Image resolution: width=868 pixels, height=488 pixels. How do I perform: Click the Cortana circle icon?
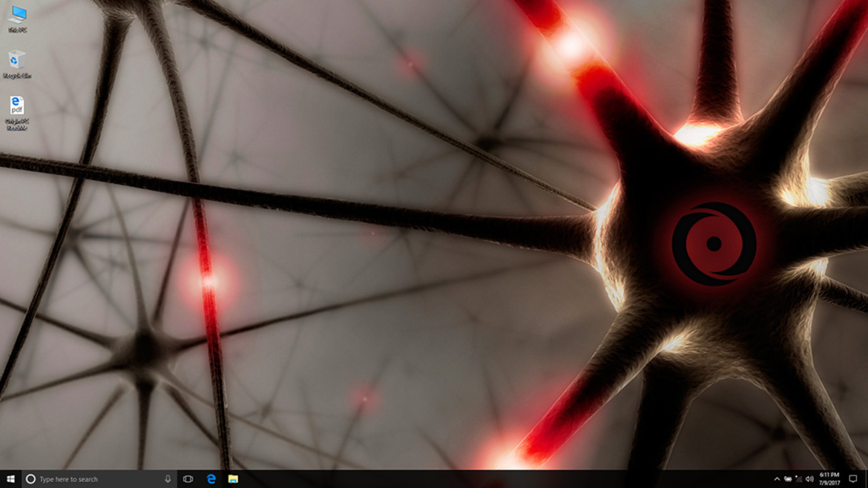(x=31, y=479)
